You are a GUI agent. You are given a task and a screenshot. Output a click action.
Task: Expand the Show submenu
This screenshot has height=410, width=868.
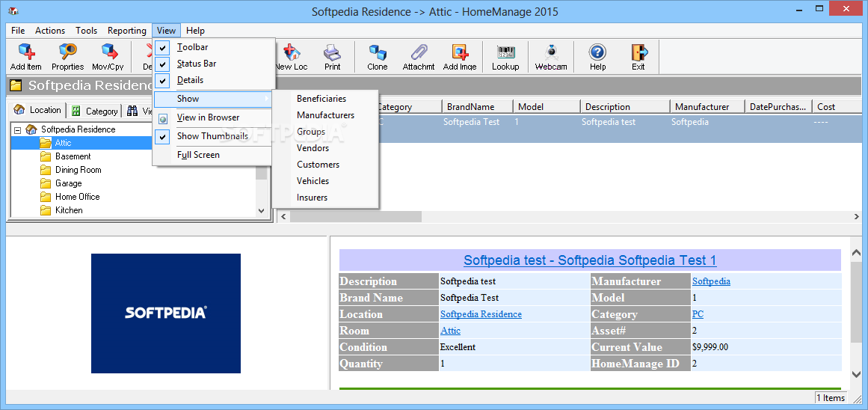click(213, 99)
